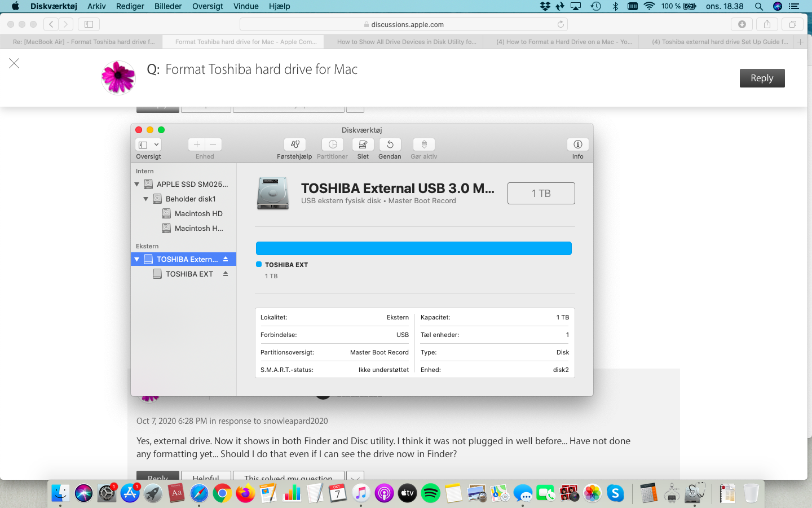Open the Rediger menu
The height and width of the screenshot is (508, 812).
click(x=130, y=6)
